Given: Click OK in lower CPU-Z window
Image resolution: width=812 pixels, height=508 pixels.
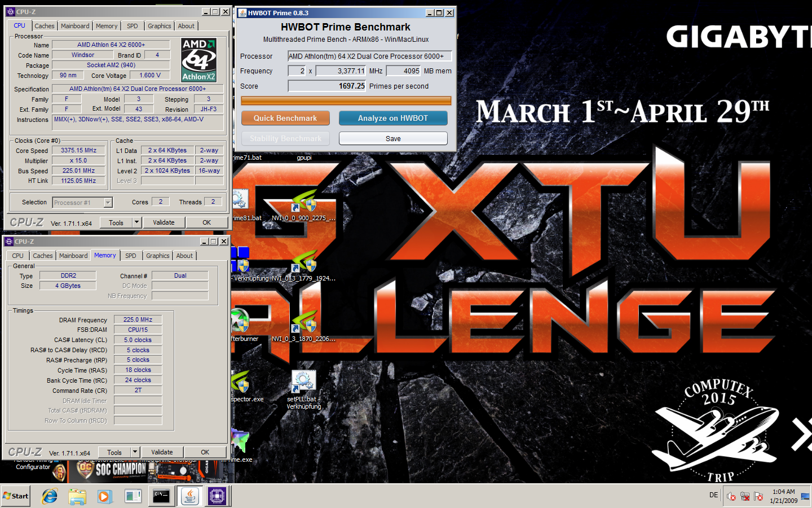Looking at the screenshot, I should 205,452.
